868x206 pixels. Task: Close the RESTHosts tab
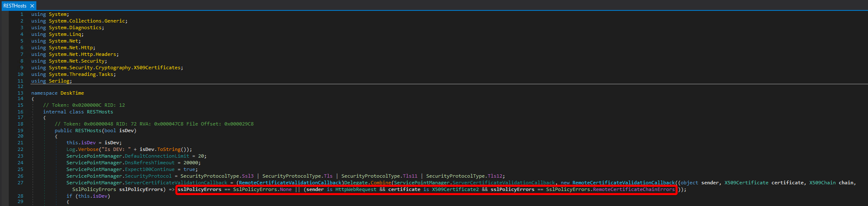pos(32,6)
